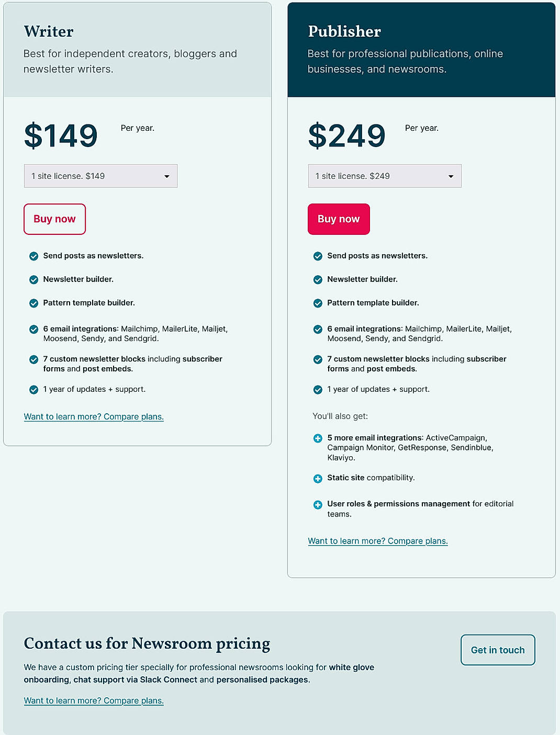The height and width of the screenshot is (735, 560).
Task: Open the Writer '1 site license. $149' dropdown
Action: click(100, 176)
